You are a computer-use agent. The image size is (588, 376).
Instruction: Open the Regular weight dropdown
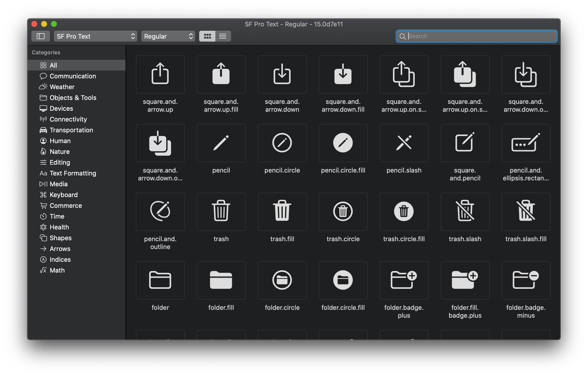coord(168,36)
